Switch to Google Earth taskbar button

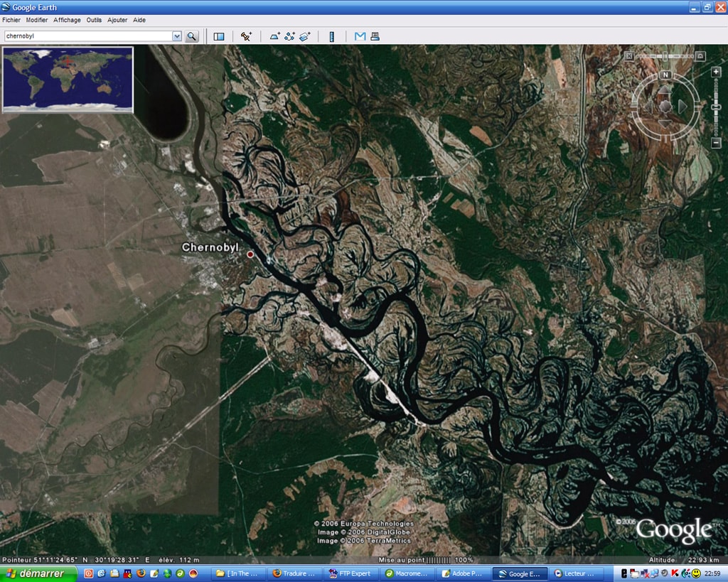(520, 573)
